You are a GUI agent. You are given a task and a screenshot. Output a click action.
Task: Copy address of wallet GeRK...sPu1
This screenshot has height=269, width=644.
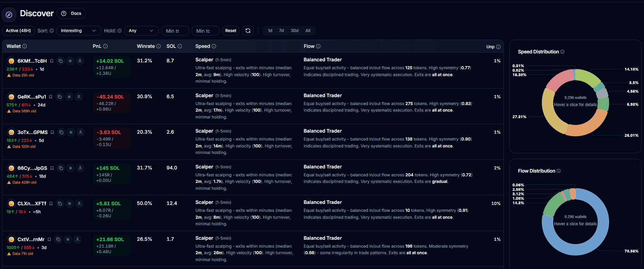pyautogui.click(x=60, y=97)
